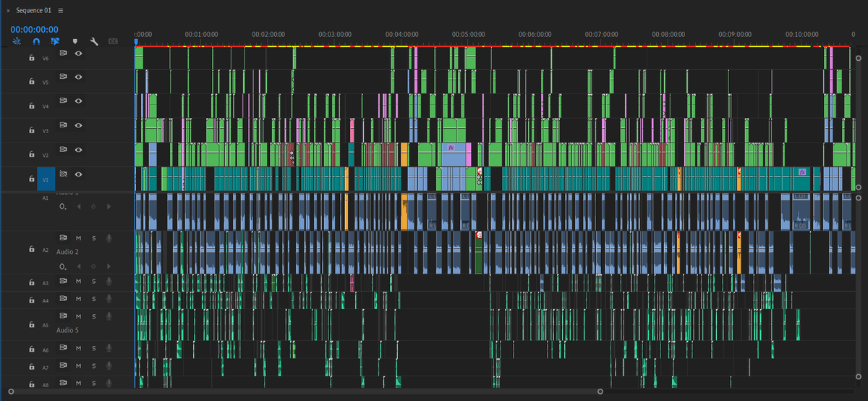Mute track A5 with M button
The height and width of the screenshot is (401, 868).
point(78,316)
